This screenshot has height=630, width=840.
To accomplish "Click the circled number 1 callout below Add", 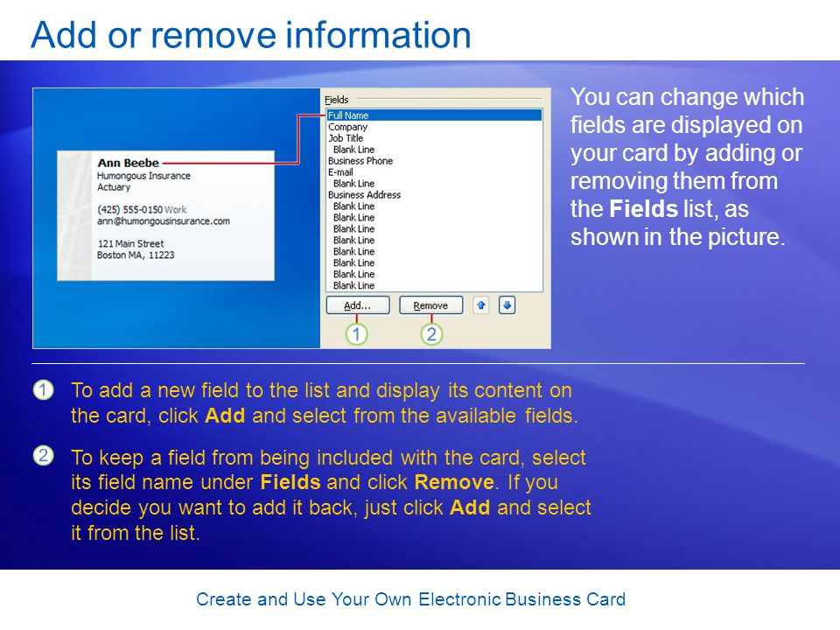I will [x=356, y=334].
